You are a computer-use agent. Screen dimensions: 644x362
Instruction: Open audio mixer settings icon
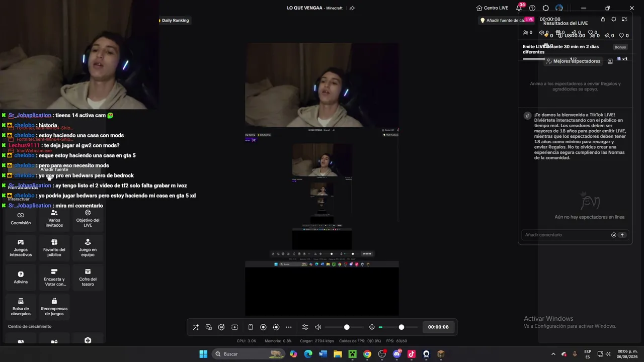(305, 327)
